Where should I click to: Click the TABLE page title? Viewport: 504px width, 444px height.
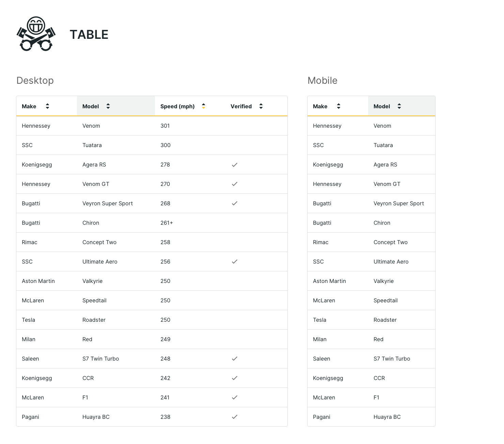click(x=89, y=34)
